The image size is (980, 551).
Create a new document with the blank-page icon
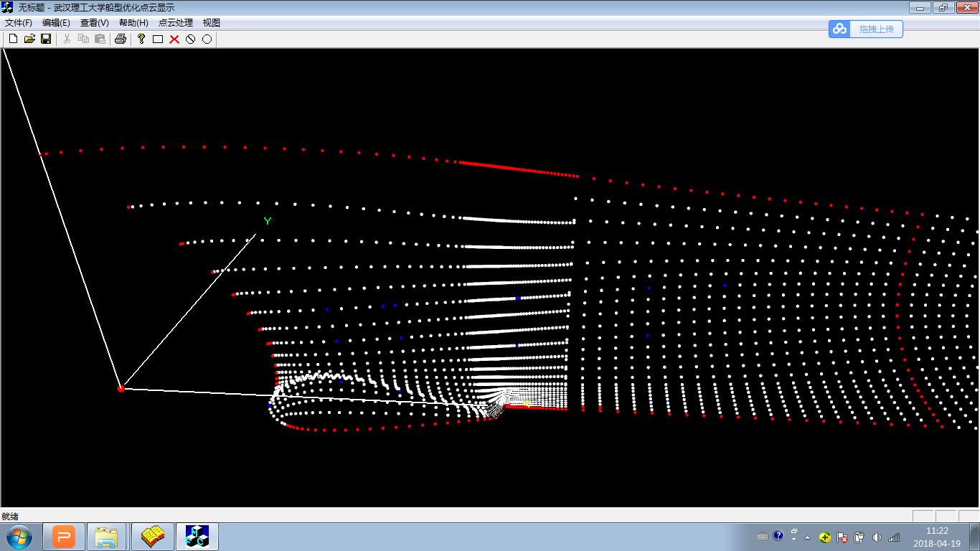(13, 39)
